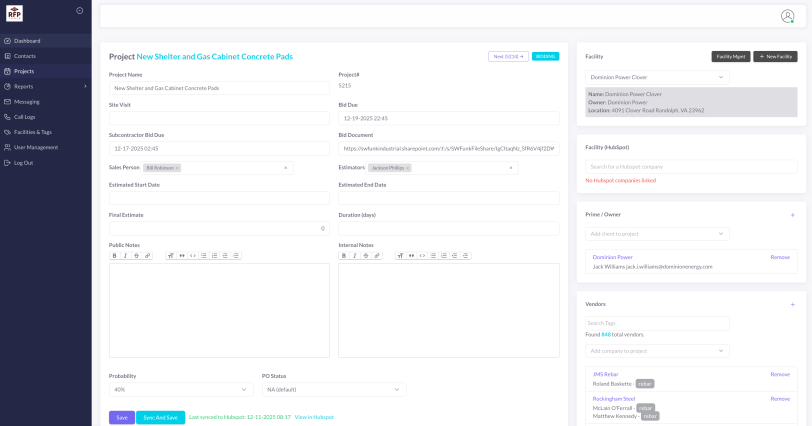Clear all selections in Sales Person field
812x426 pixels.
285,168
